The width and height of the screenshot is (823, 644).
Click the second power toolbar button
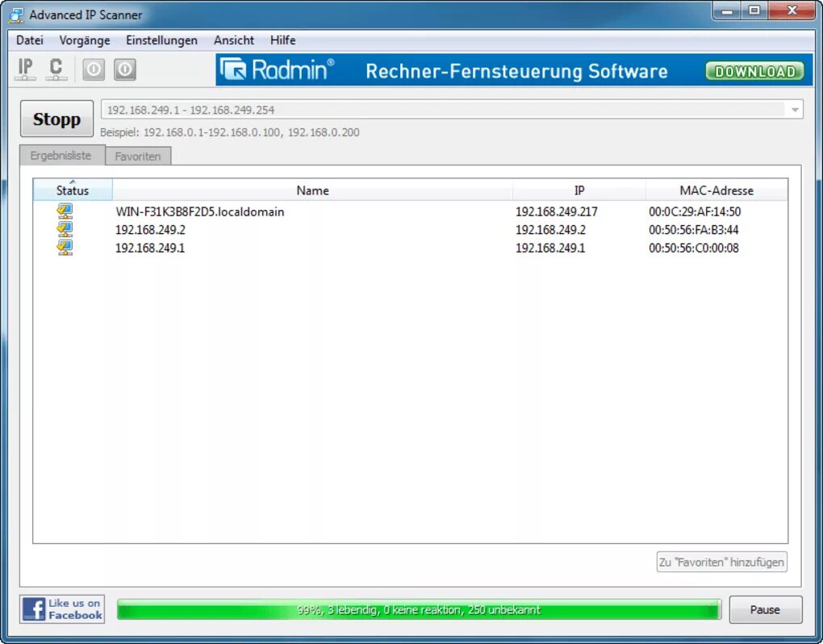[x=125, y=69]
